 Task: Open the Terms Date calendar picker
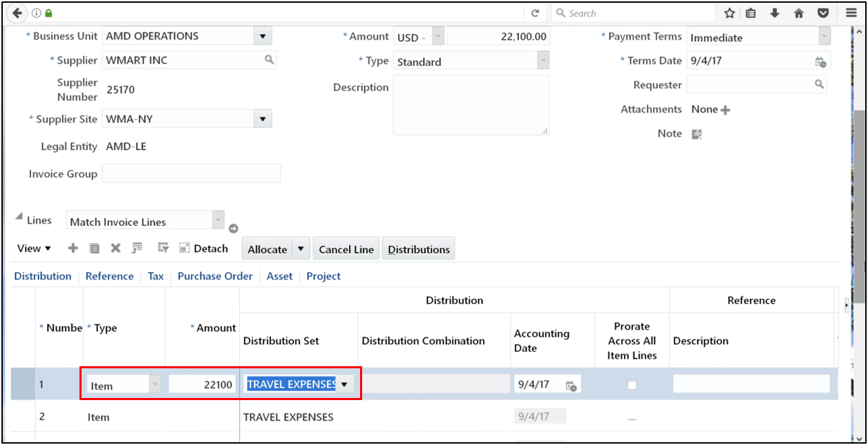(822, 61)
